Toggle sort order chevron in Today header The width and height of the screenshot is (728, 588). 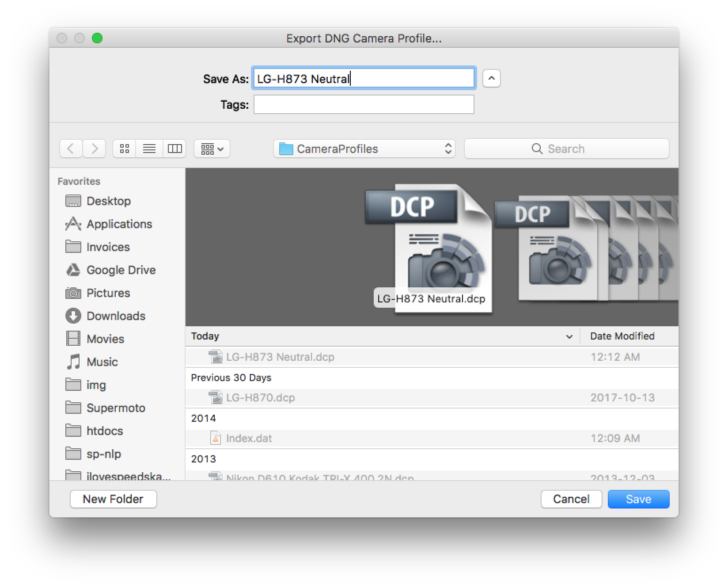click(x=569, y=337)
